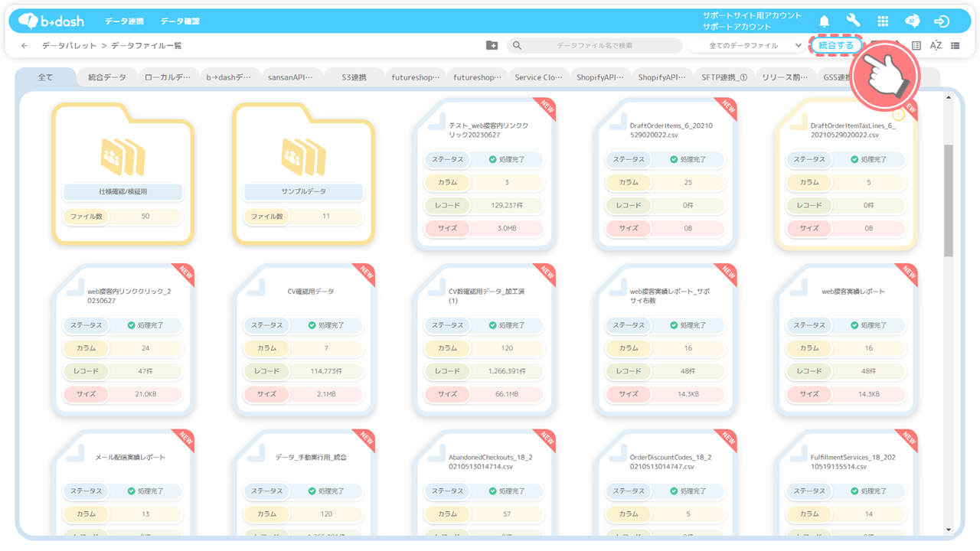Go back with the left arrow icon
This screenshot has height=551, width=980.
tap(24, 46)
